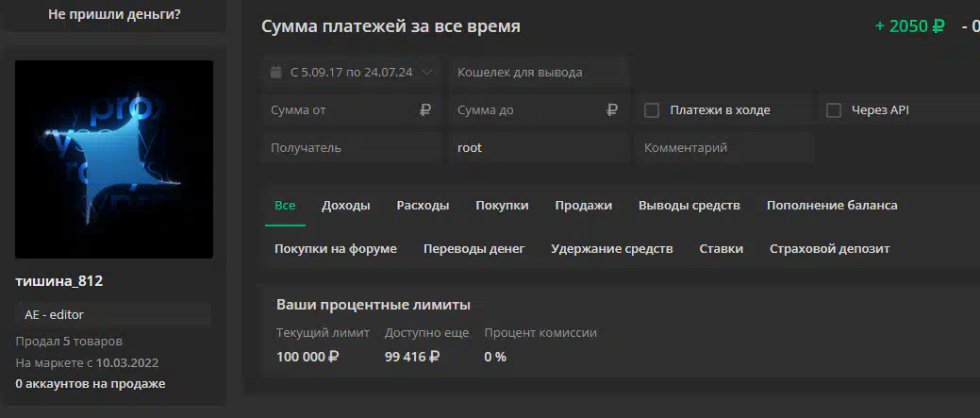980x418 pixels.
Task: Open 0 аккаунтов на продаже link
Action: coord(91,384)
